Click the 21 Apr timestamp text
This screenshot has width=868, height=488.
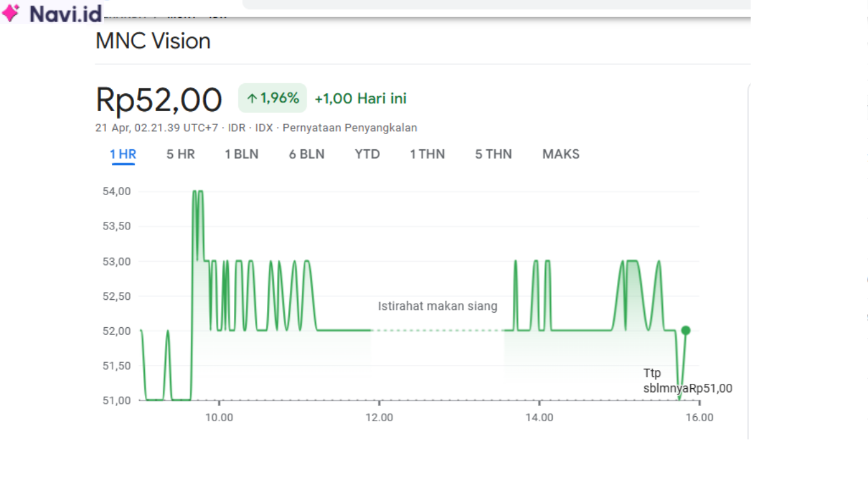pos(158,128)
